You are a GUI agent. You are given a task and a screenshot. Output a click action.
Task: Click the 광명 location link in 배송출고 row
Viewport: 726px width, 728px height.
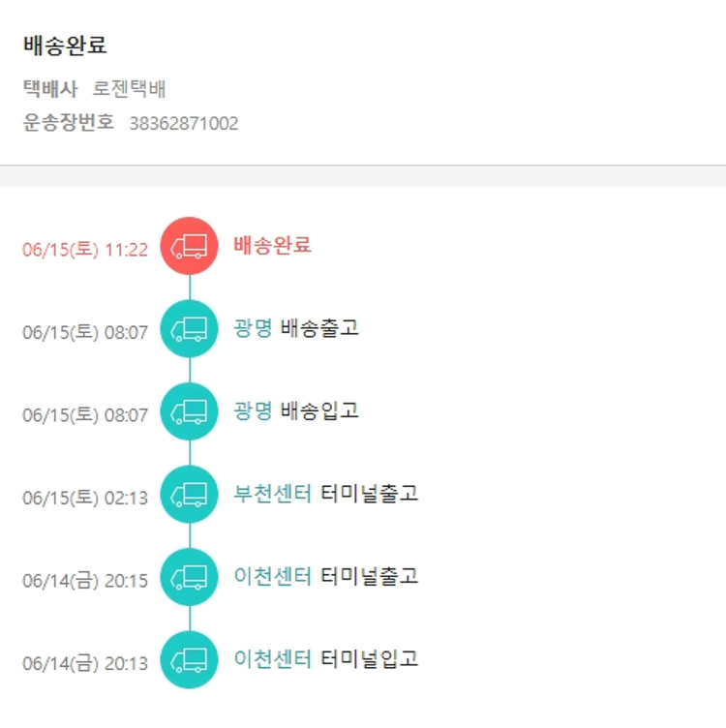(x=253, y=328)
